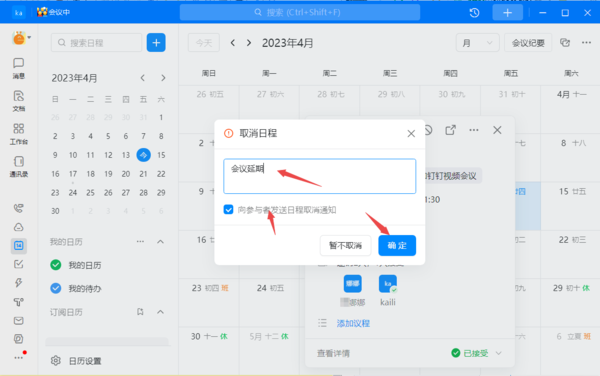This screenshot has width=600, height=376.
Task: Open event card more options dots
Action: [x=474, y=130]
